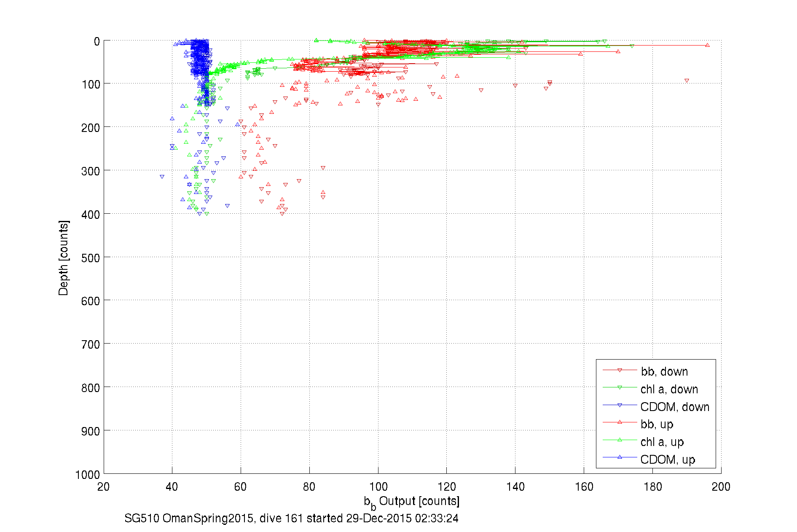Viewport: 797px width, 532px height.
Task: Click the y-axis tick label 1000
Action: coord(87,475)
